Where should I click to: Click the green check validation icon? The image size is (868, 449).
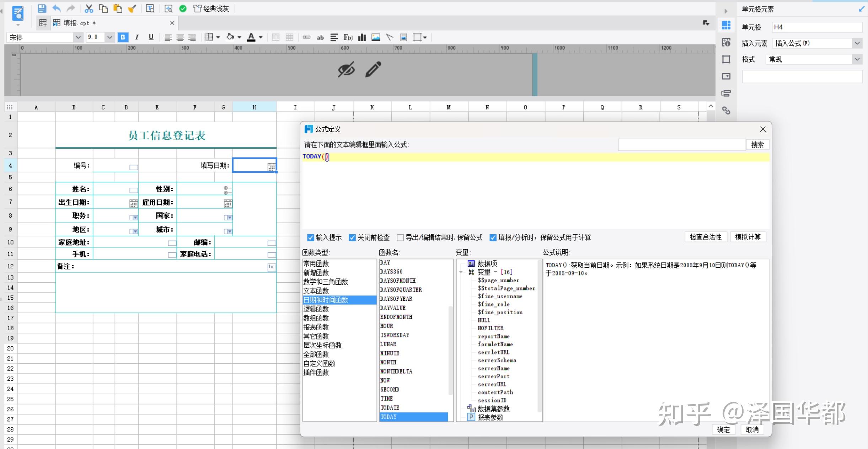pyautogui.click(x=183, y=9)
